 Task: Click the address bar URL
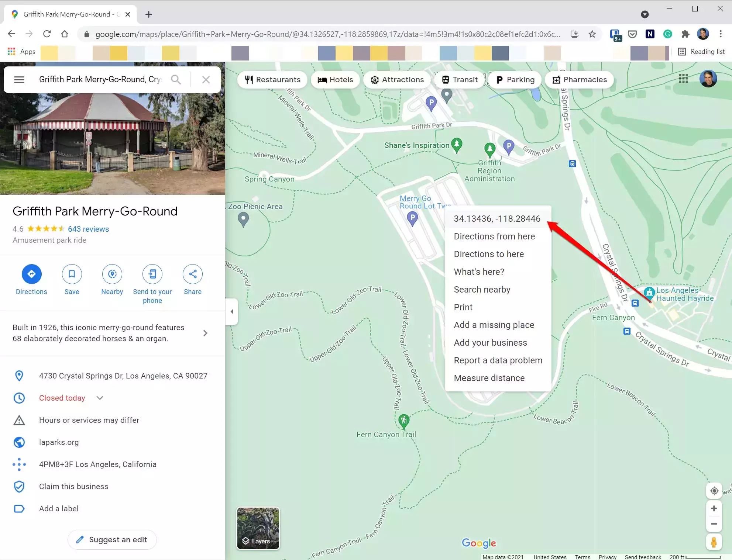327,34
